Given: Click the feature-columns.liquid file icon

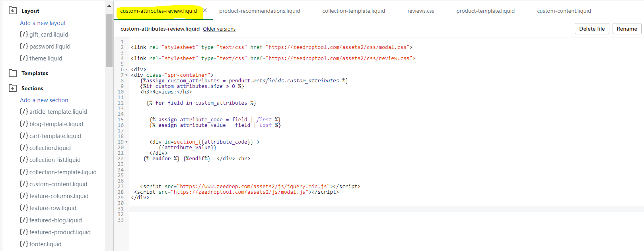Looking at the screenshot, I should pyautogui.click(x=24, y=196).
